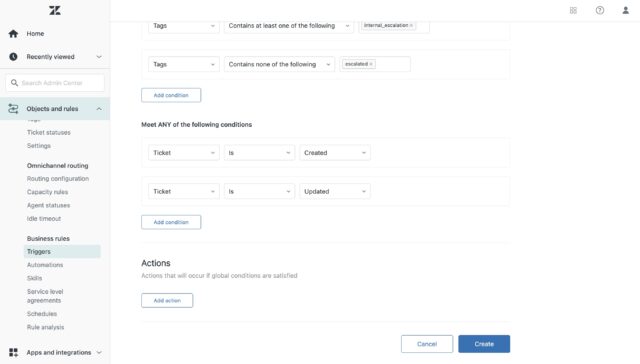Open 'Is' operator dropdown in Created row
This screenshot has height=364, width=640.
tap(259, 153)
